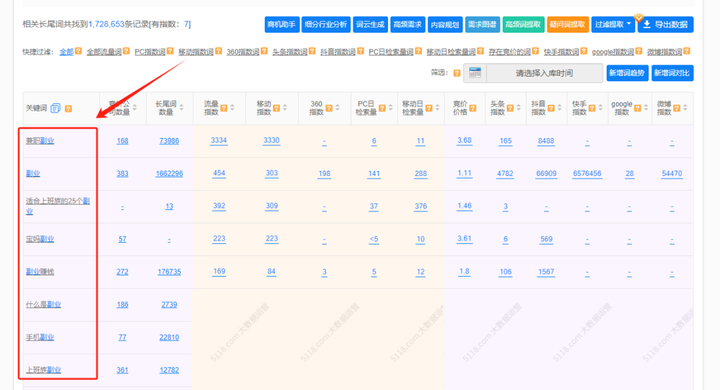Screen dimensions: 720x390
Task: Click the help icon beside google指数词 filter
Action: pos(639,51)
